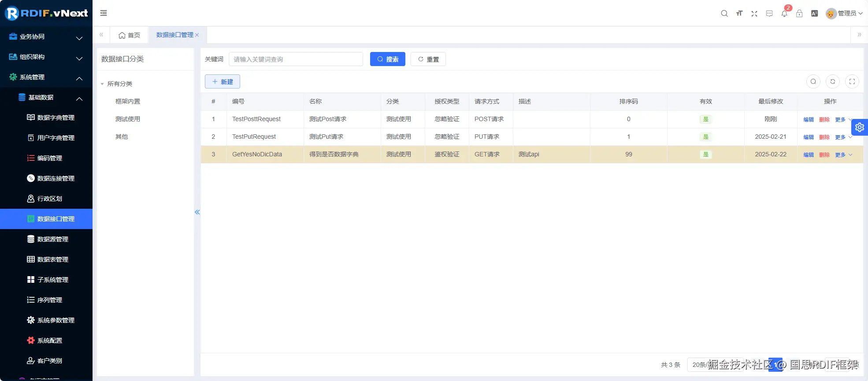
Task: Open 客户类别 menu item
Action: (46, 361)
